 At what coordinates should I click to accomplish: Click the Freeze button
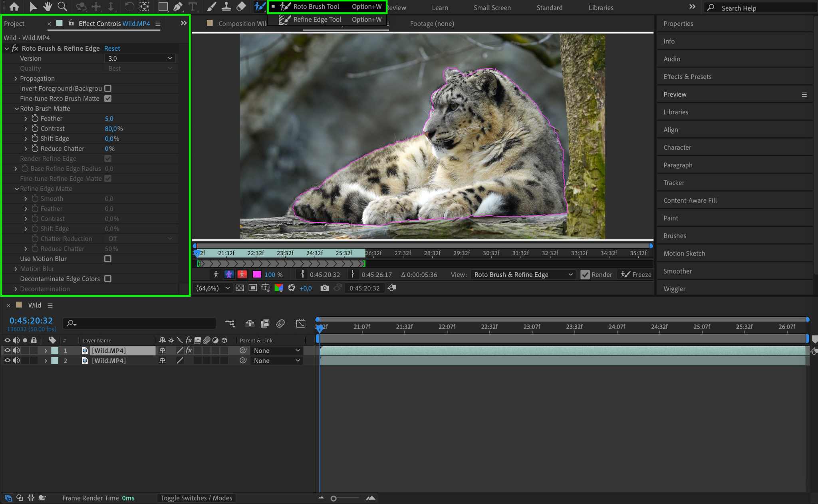(x=636, y=274)
